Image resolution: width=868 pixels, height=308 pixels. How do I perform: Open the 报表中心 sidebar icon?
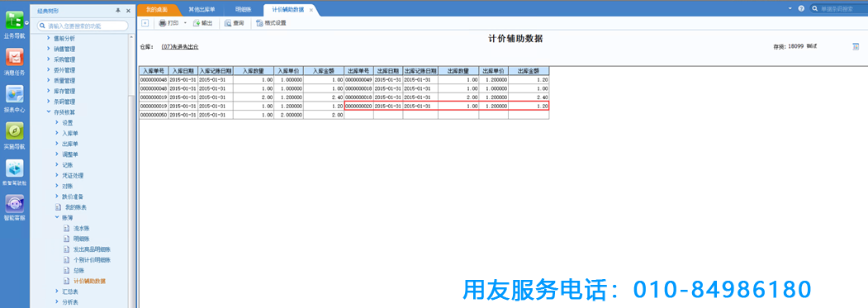click(14, 93)
